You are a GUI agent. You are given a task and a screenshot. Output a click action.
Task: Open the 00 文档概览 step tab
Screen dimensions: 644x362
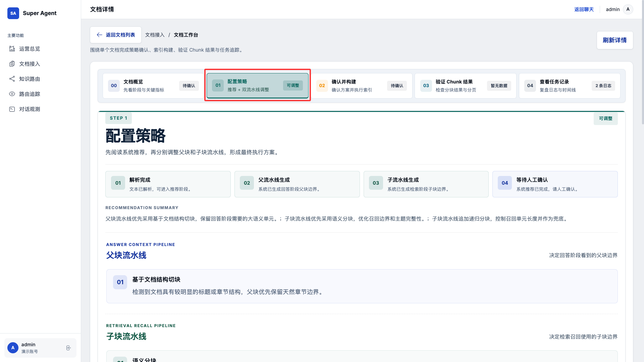tap(153, 86)
